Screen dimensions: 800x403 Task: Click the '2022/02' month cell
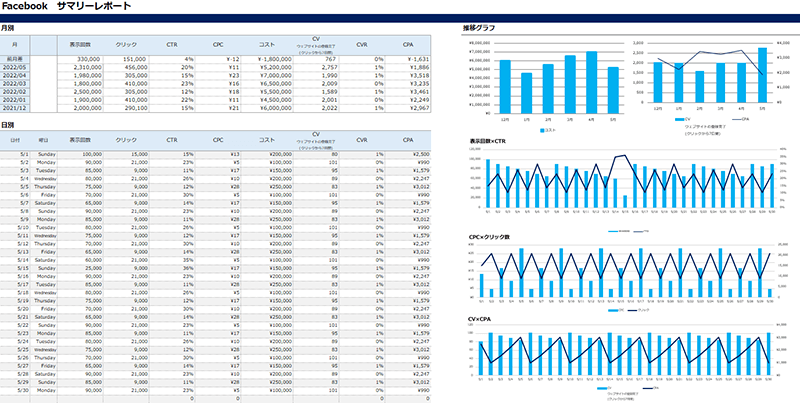[x=15, y=92]
